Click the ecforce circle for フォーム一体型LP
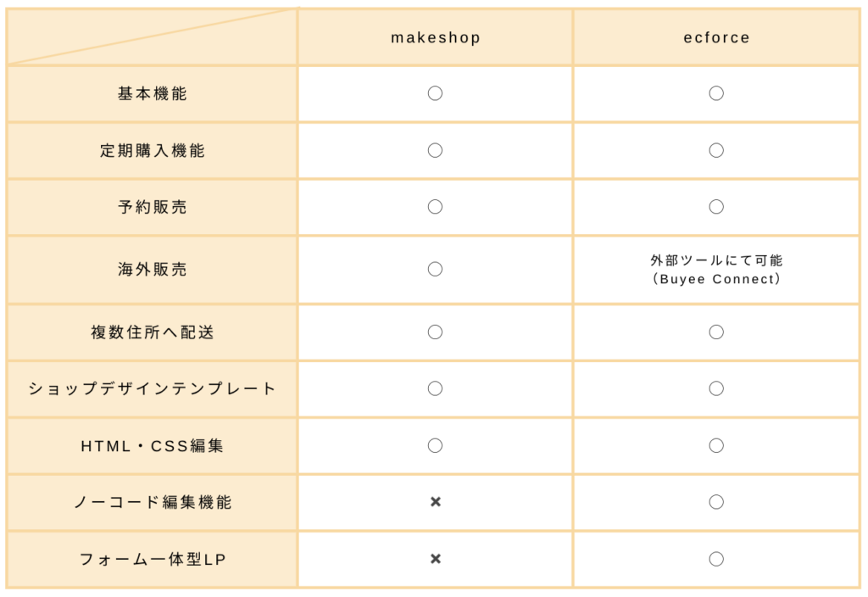Screen dimensions: 868x597 point(716,559)
